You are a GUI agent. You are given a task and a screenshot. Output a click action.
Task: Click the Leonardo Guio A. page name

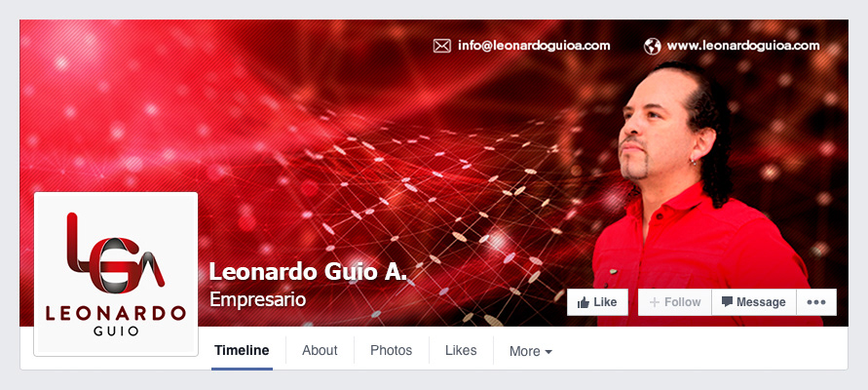tap(309, 272)
